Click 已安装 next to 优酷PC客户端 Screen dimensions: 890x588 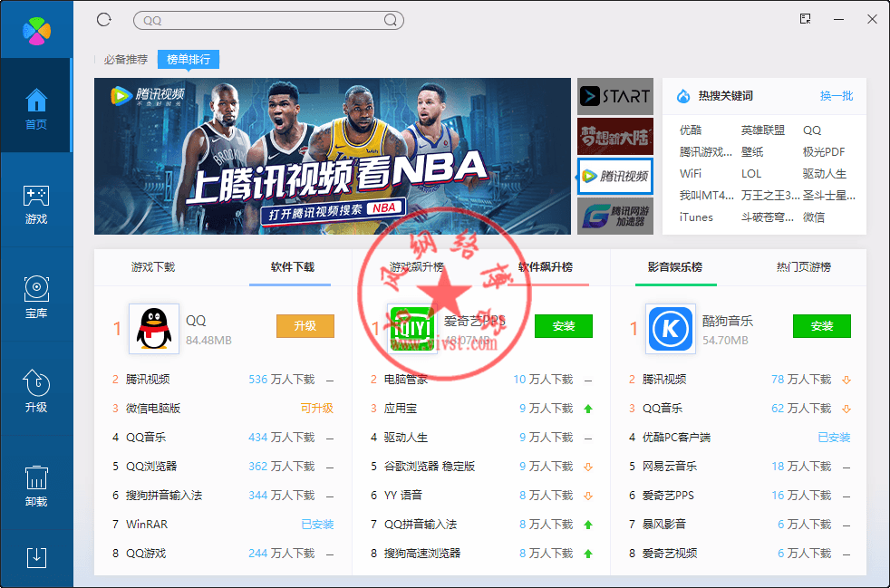(834, 437)
